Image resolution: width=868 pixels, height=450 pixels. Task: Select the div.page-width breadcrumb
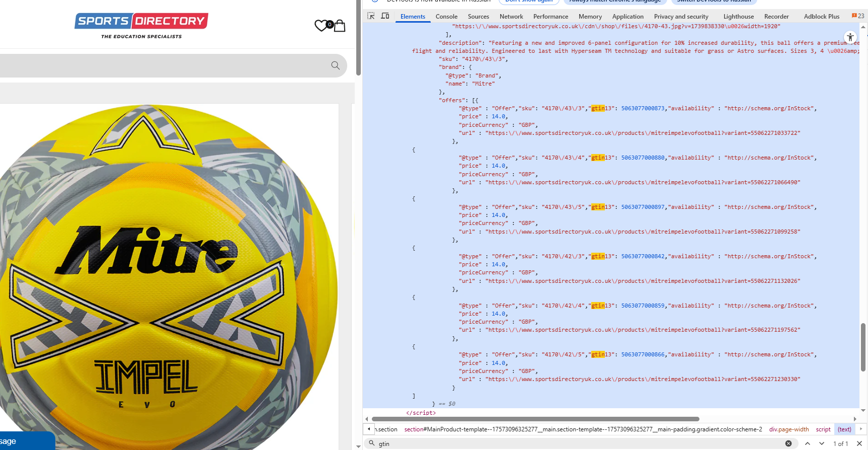[x=788, y=429]
